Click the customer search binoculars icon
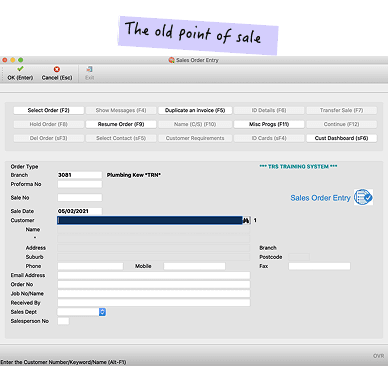 pos(246,220)
